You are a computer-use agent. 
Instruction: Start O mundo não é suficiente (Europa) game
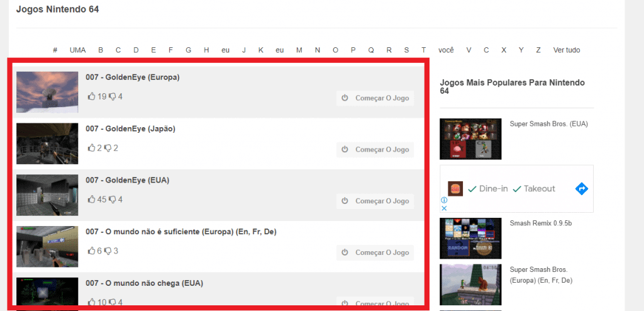(375, 252)
